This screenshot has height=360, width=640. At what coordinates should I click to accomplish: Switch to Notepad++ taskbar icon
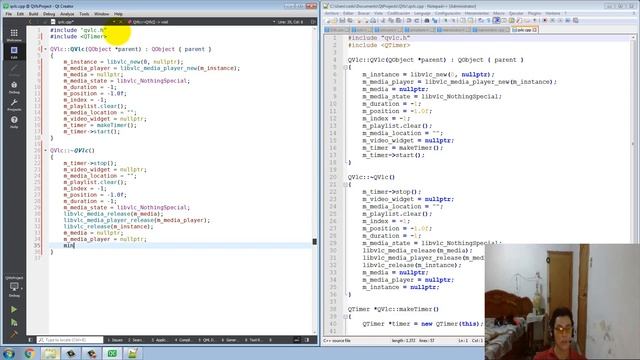coord(133,353)
